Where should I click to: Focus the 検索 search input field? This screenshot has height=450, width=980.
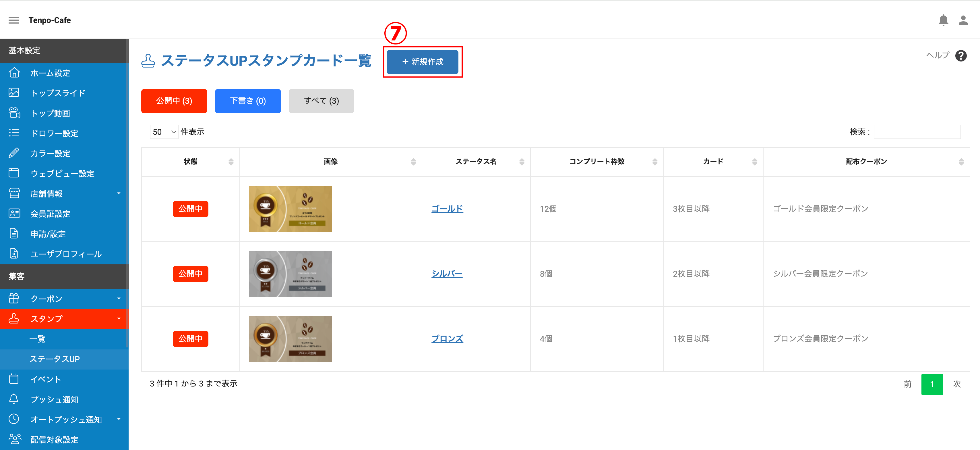point(917,132)
